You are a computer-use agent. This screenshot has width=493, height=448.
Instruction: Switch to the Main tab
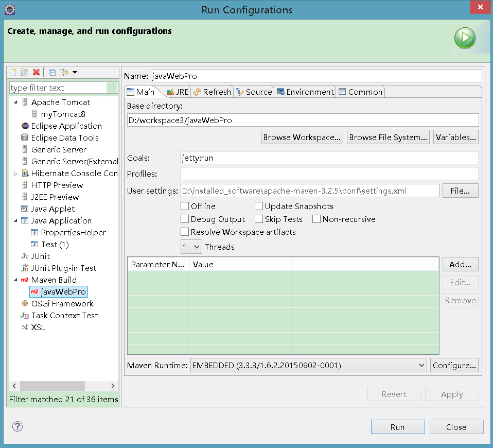pos(141,92)
